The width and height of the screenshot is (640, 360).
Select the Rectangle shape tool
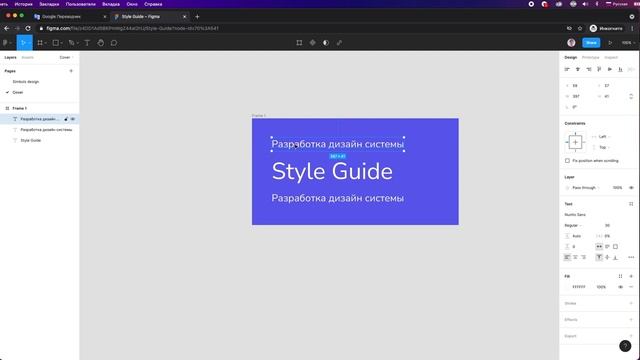(56, 43)
